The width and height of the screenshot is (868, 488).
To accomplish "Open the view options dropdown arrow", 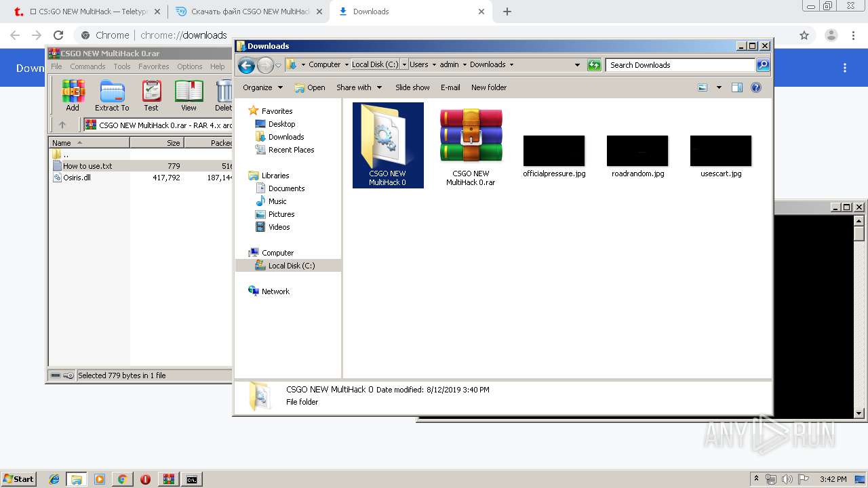I will click(x=719, y=87).
